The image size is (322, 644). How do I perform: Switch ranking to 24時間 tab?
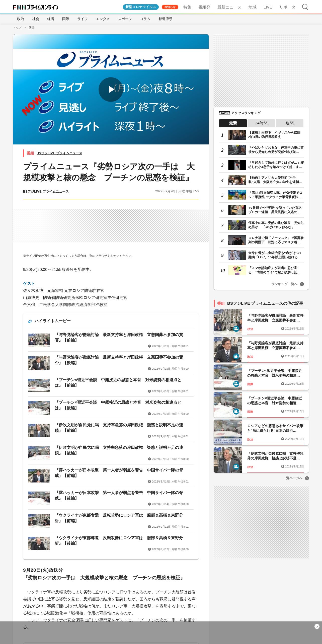pos(261,123)
